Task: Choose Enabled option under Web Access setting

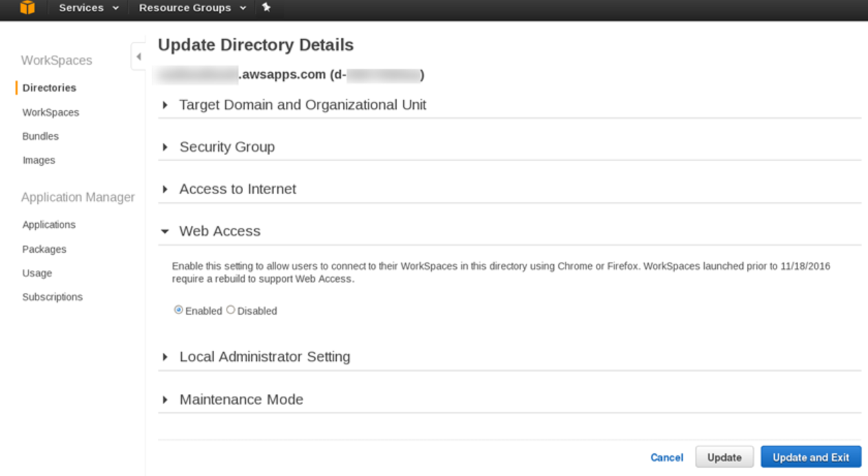Action: 178,311
